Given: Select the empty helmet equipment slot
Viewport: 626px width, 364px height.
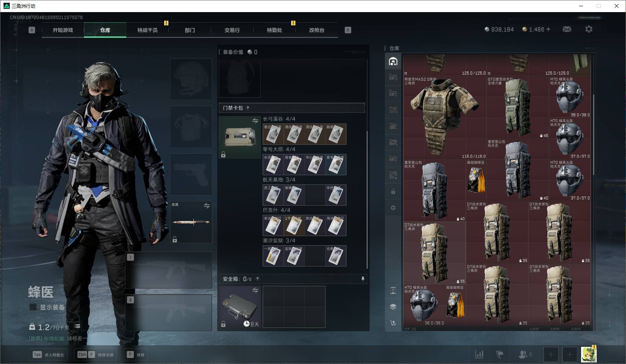Looking at the screenshot, I should [191, 79].
